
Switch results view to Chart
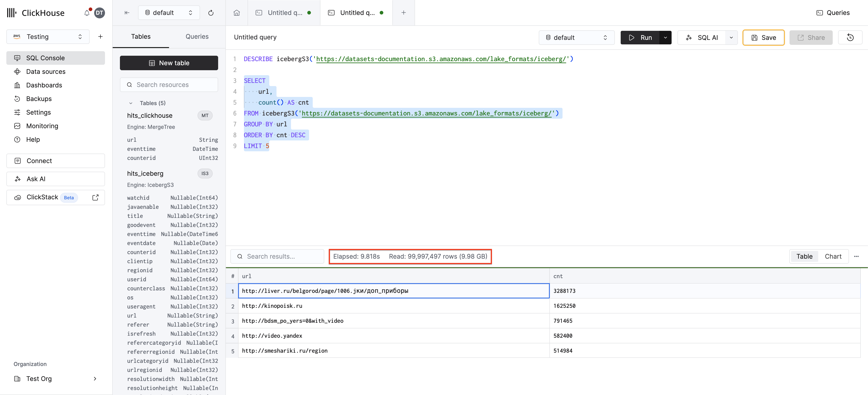pos(833,256)
